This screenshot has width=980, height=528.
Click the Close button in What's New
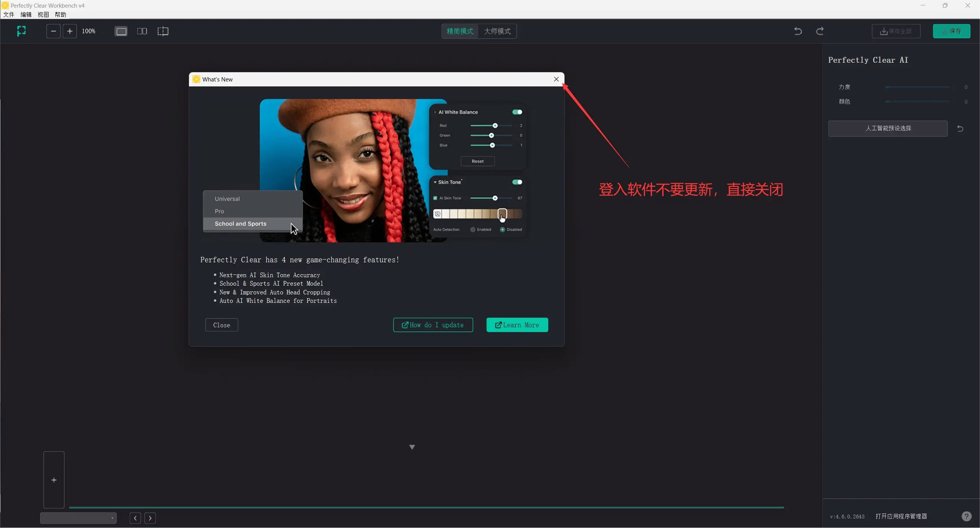pyautogui.click(x=222, y=325)
